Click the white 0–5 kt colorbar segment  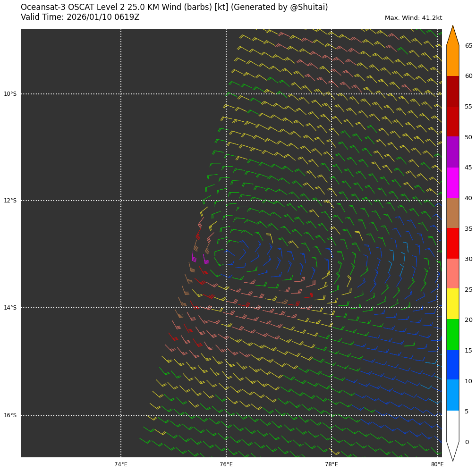click(x=452, y=426)
